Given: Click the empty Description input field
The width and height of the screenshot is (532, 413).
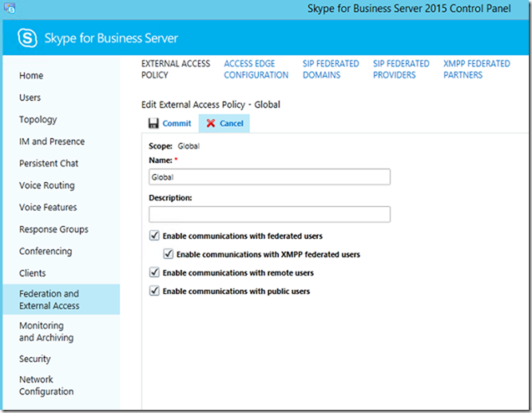Looking at the screenshot, I should tap(269, 214).
